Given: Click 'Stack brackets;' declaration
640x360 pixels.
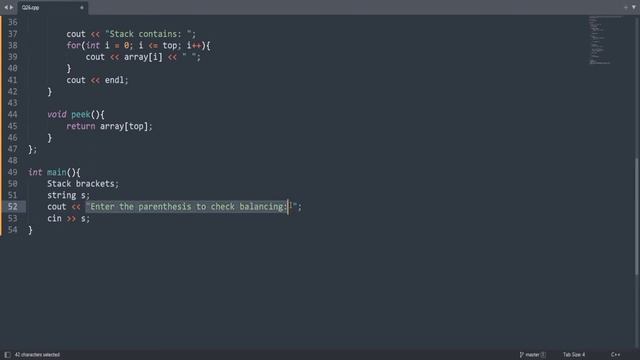Looking at the screenshot, I should coord(83,184).
